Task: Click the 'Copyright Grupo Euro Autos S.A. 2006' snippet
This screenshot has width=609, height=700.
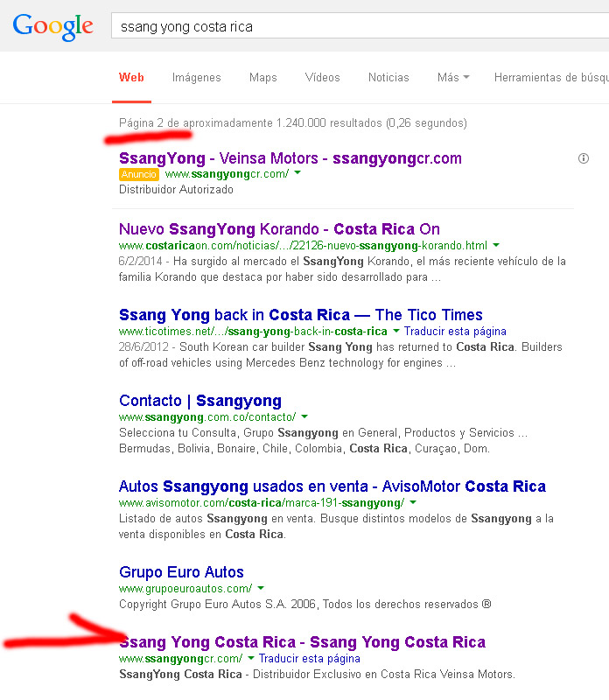Action: 305,604
